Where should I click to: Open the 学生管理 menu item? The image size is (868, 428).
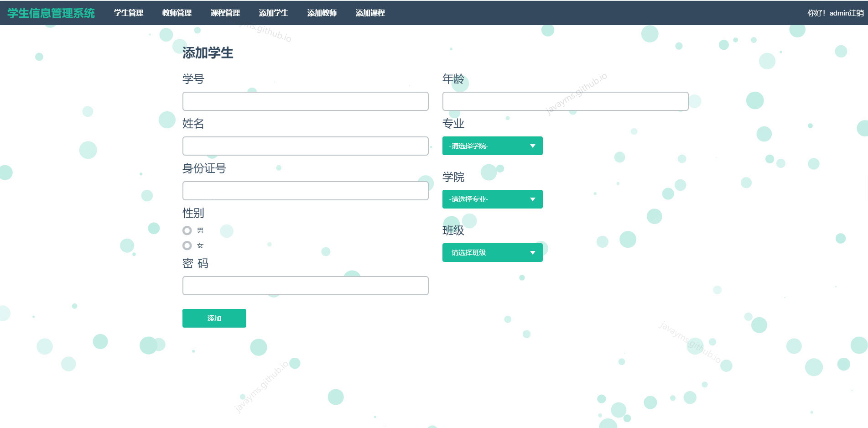pos(128,13)
